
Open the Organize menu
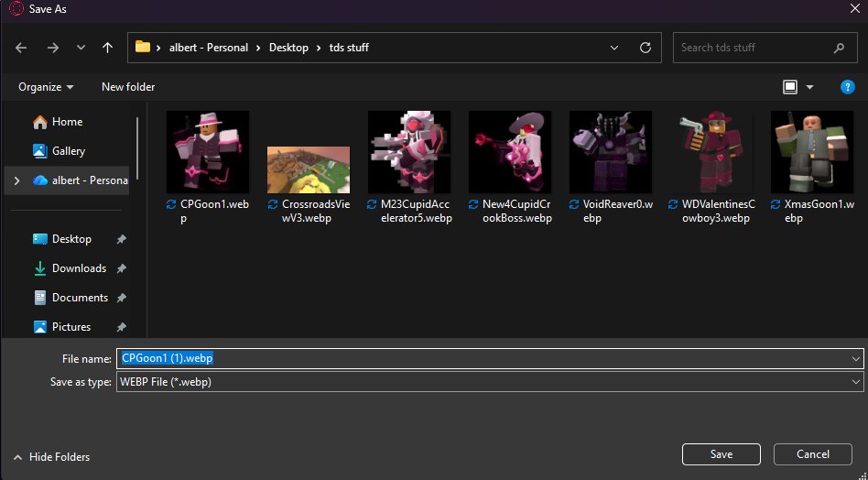(x=46, y=87)
